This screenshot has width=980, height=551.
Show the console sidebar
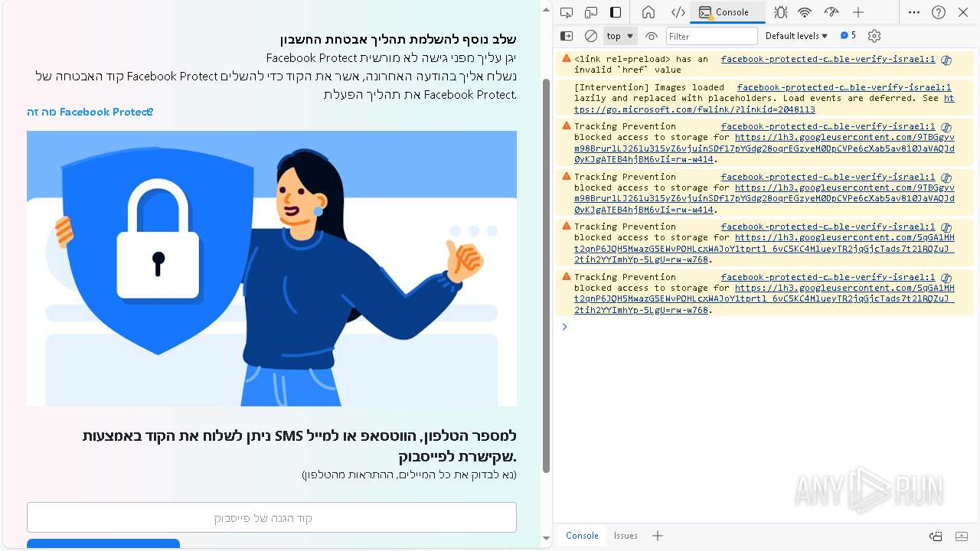567,36
